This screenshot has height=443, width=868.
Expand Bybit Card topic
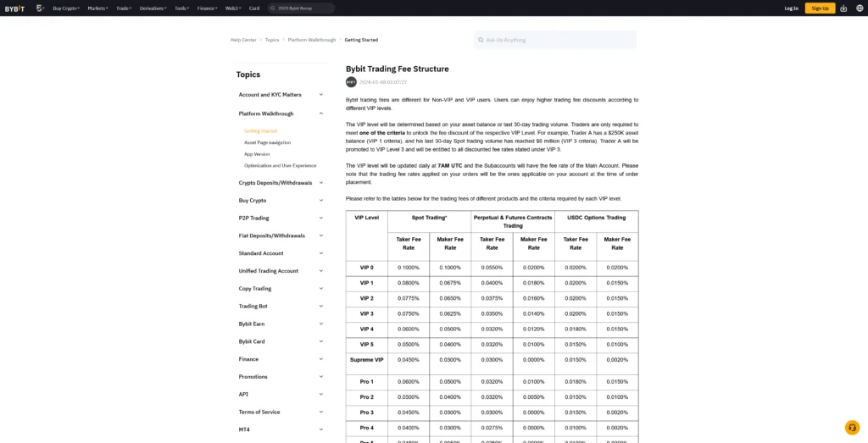(x=281, y=341)
